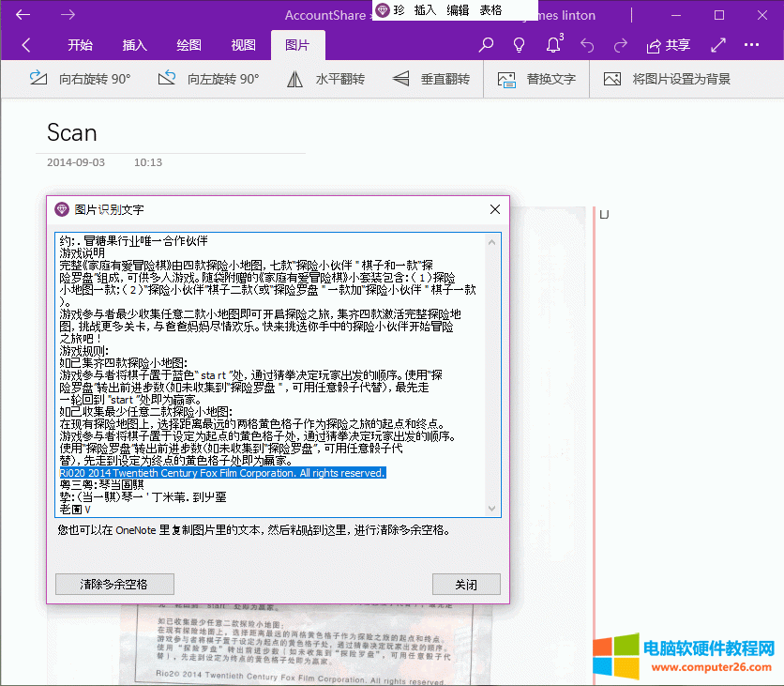
Task: Open the 替换文字 alt text option
Action: point(537,79)
